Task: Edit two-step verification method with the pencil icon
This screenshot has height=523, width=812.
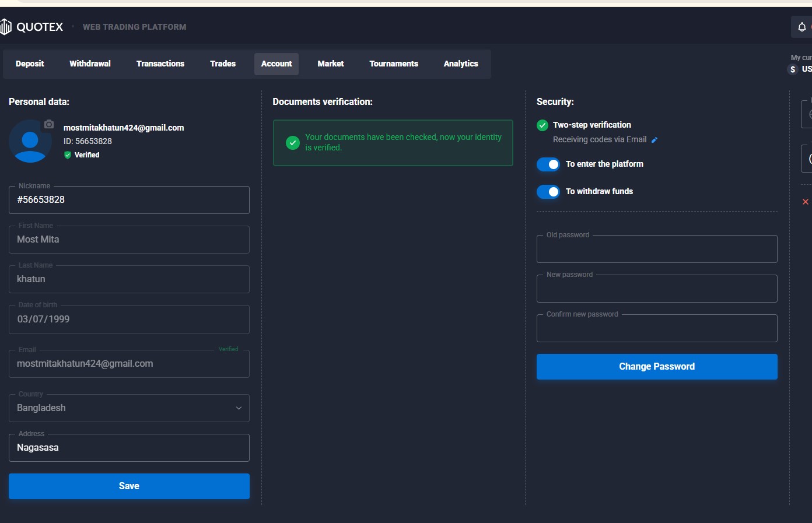Action: point(654,140)
